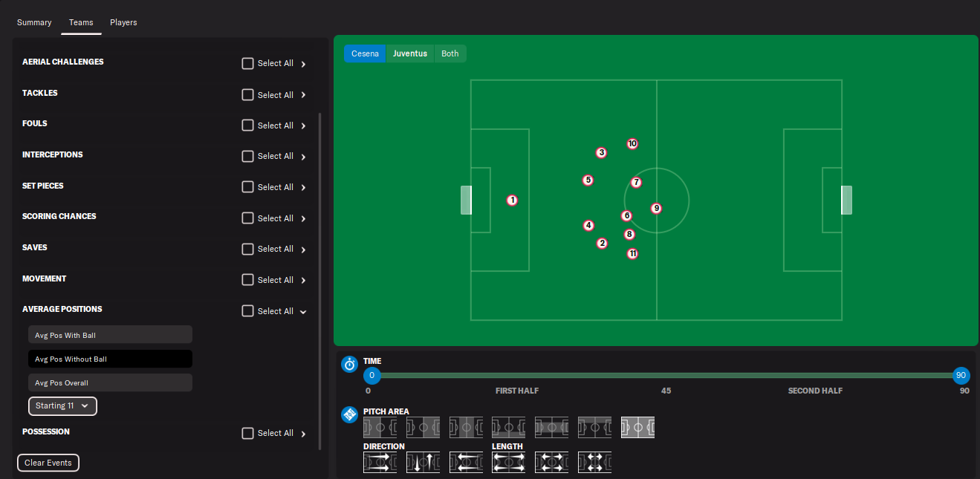Expand the Tackles section chevron

tap(303, 95)
